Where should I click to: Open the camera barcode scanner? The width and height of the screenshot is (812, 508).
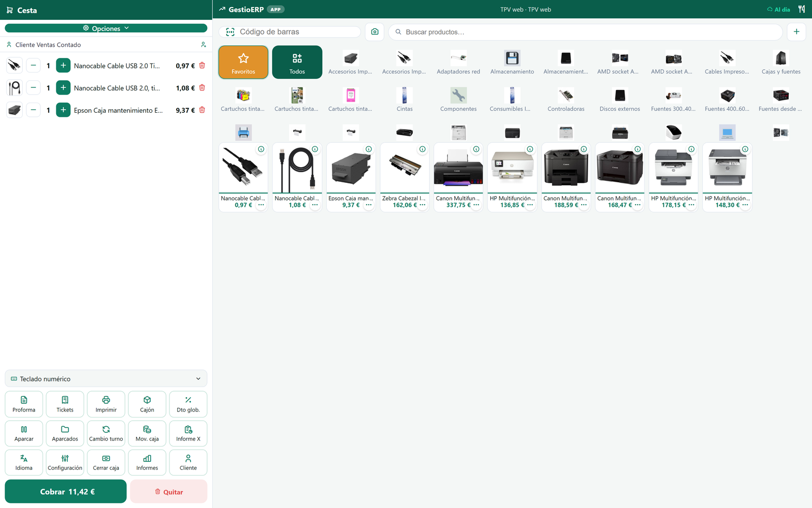pyautogui.click(x=375, y=31)
